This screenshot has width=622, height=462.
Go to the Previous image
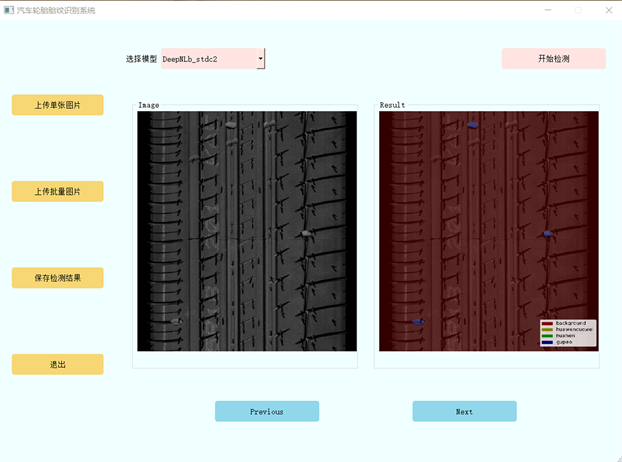pyautogui.click(x=267, y=411)
